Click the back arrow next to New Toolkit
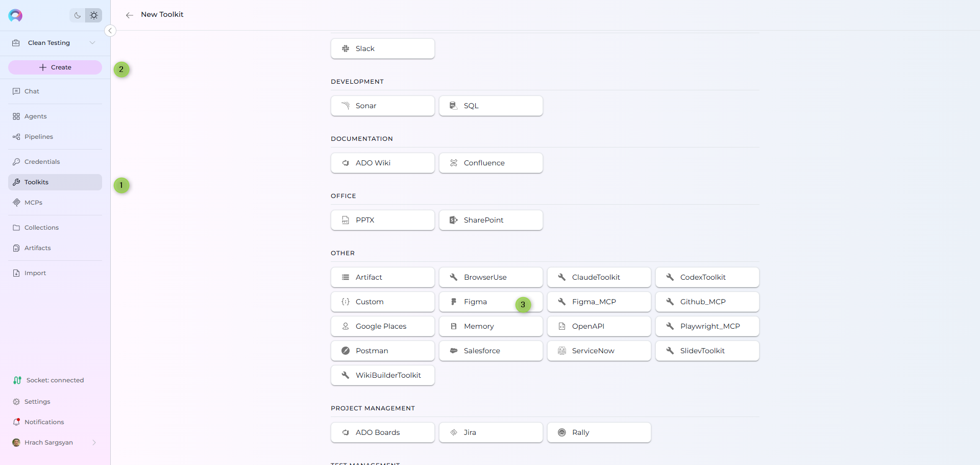Viewport: 980px width, 465px height. point(130,15)
